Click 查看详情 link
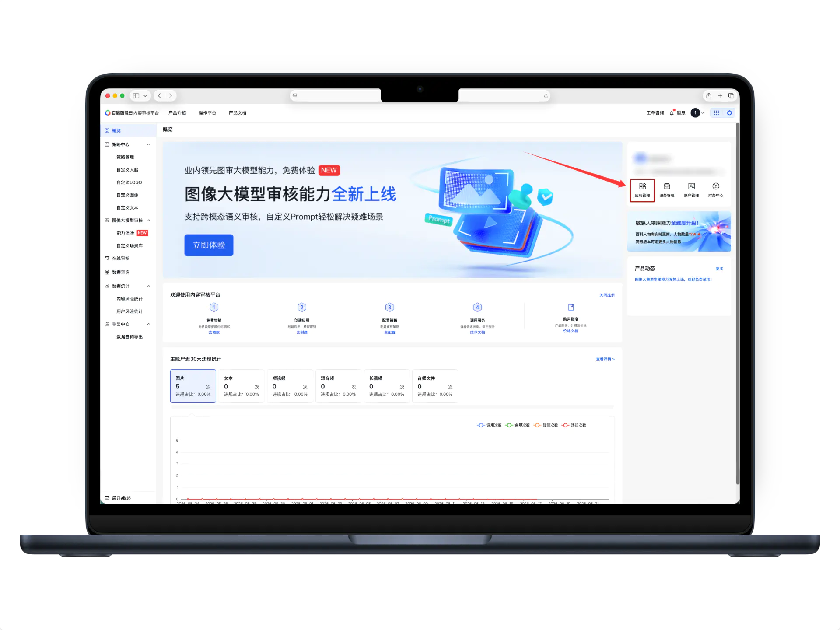The height and width of the screenshot is (630, 840). tap(605, 359)
